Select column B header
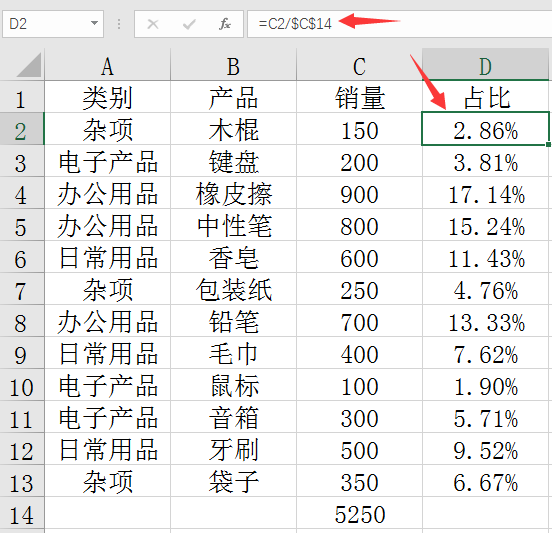 (x=233, y=65)
